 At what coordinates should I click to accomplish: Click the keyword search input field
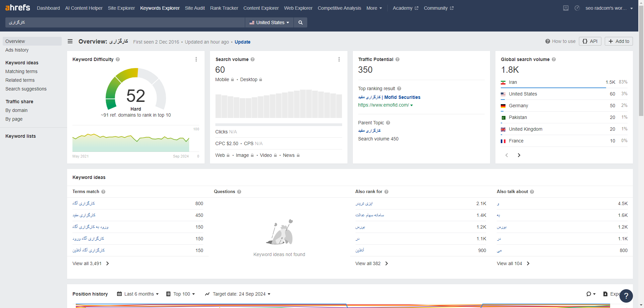124,22
